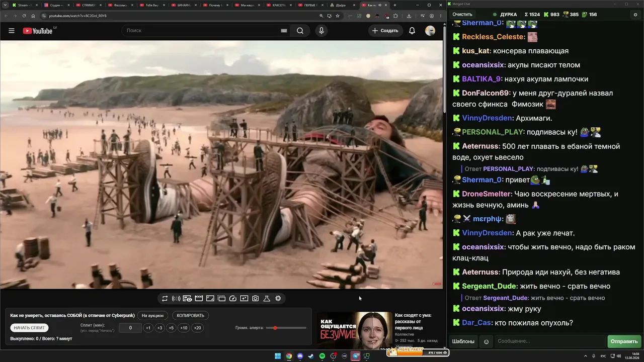Image resolution: width=644 pixels, height=362 pixels.
Task: Open browser downloads
Action: pos(409,16)
